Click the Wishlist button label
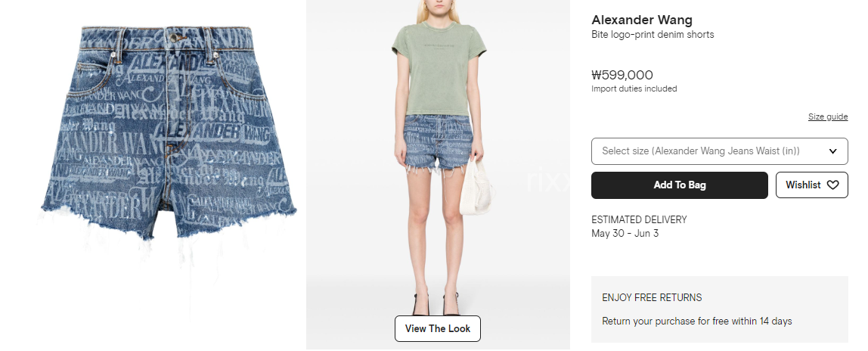The image size is (868, 351). pyautogui.click(x=803, y=185)
